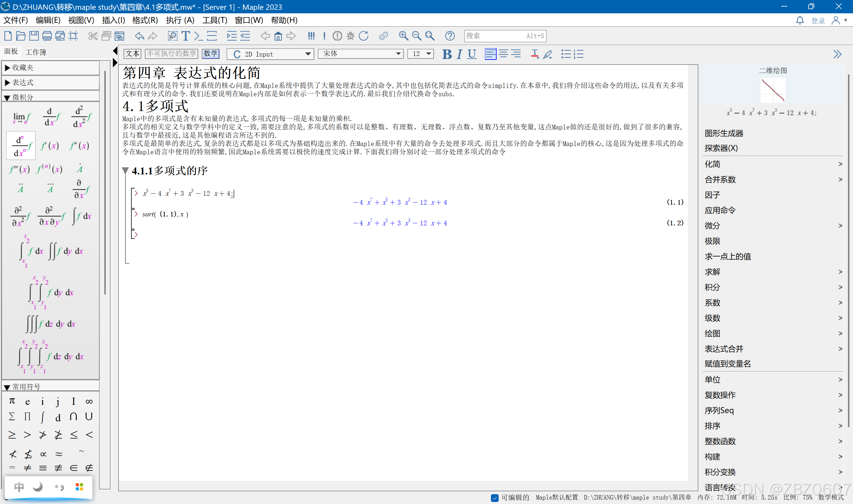Switch to 文本 input mode
Screen dimensions: 853x504
(132, 54)
